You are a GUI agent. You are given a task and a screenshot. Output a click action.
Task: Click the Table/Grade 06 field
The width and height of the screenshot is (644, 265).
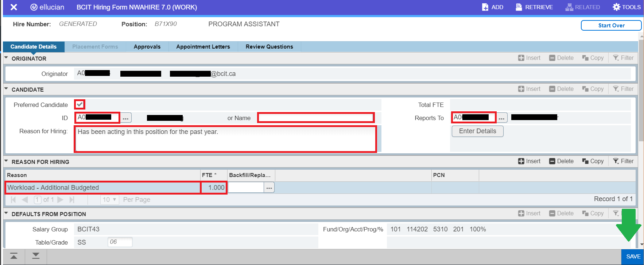(120, 242)
